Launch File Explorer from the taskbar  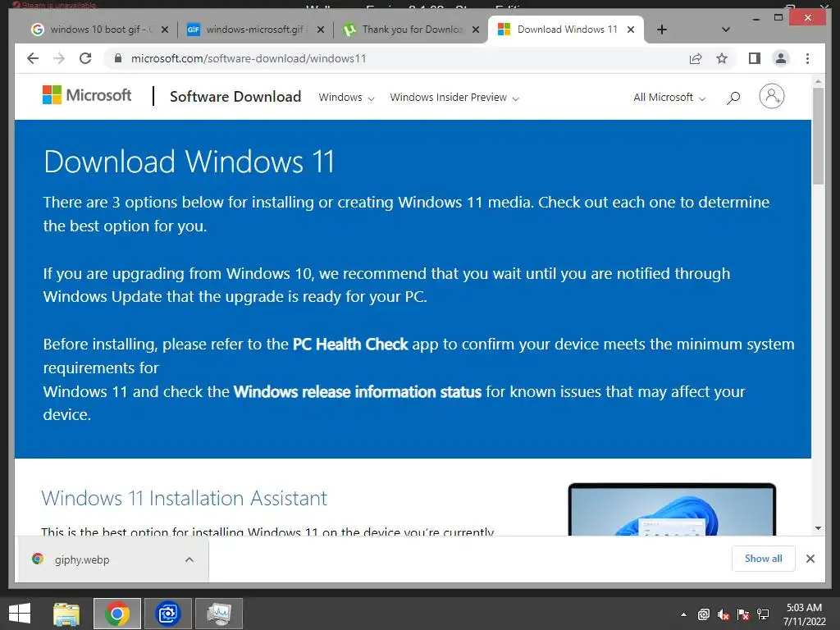tap(66, 614)
